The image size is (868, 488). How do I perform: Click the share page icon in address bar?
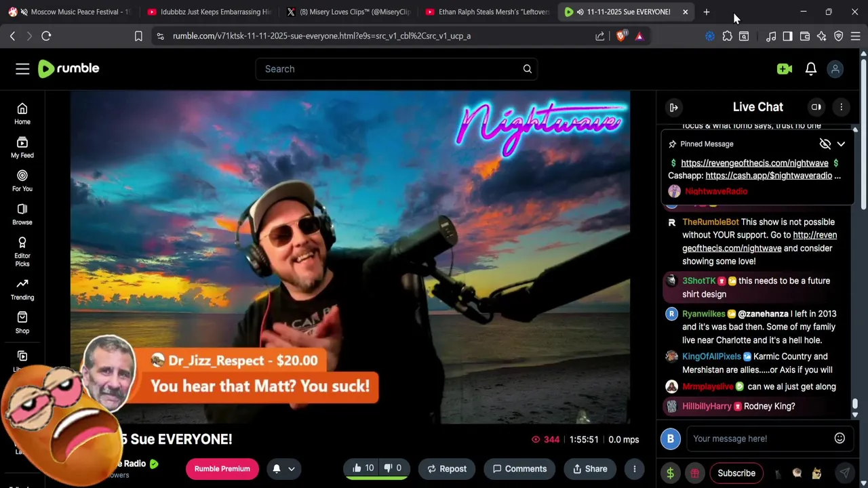[600, 36]
